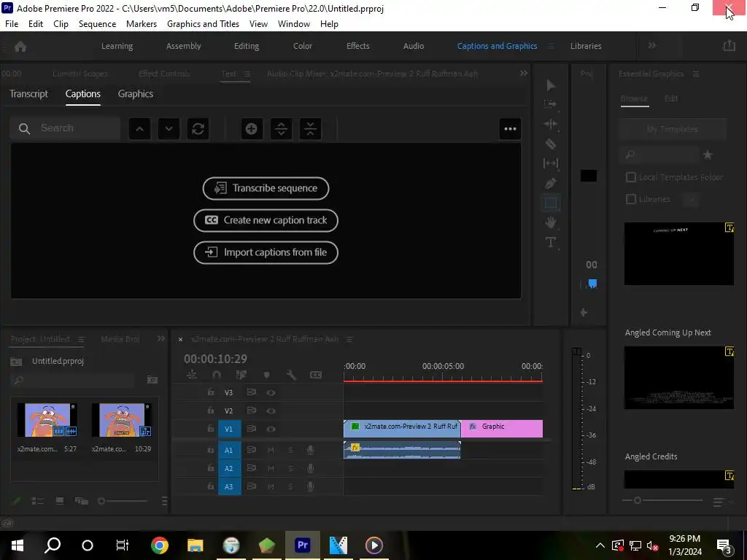The width and height of the screenshot is (747, 560).
Task: Select the Slip tool
Action: (x=551, y=163)
